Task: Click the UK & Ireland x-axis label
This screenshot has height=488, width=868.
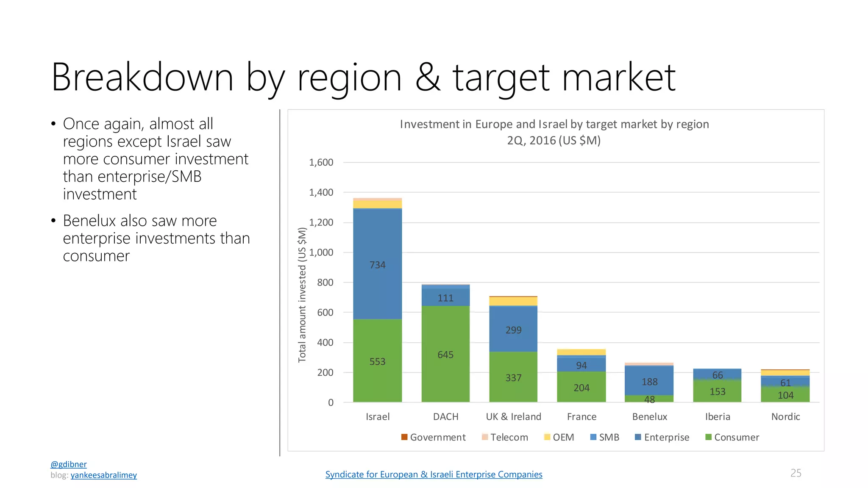Action: coord(513,416)
